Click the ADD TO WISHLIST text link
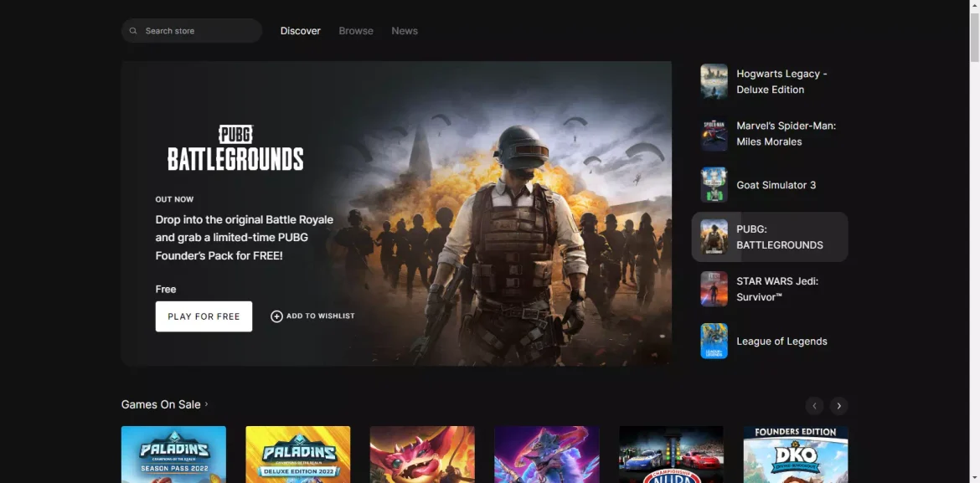 [x=320, y=316]
